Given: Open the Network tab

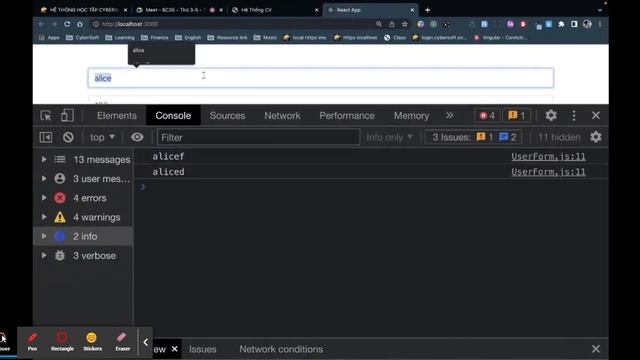Looking at the screenshot, I should (282, 116).
